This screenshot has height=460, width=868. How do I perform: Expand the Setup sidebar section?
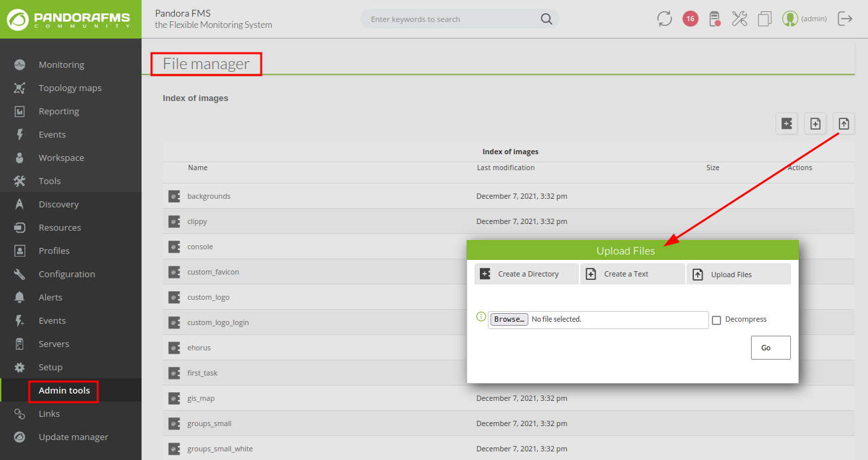[51, 367]
